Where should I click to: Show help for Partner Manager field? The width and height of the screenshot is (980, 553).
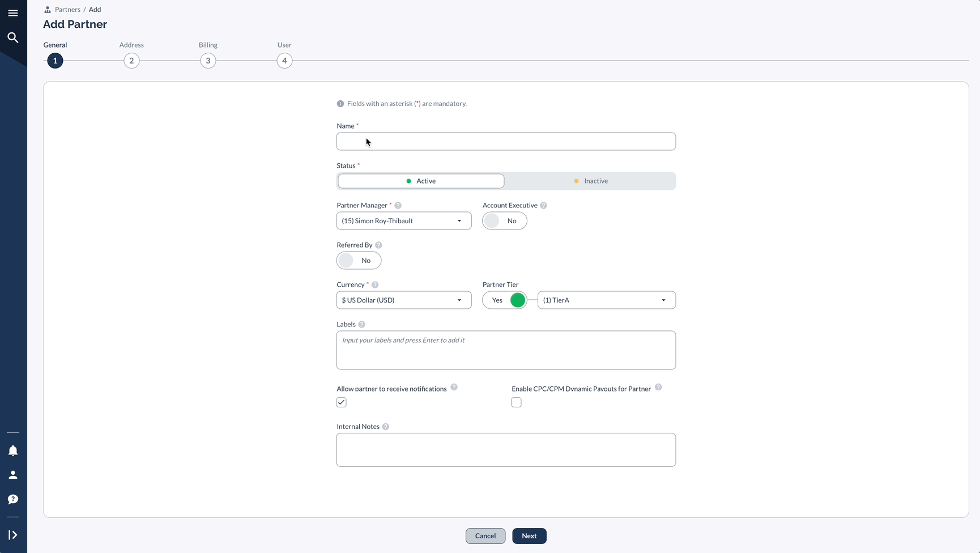pos(398,206)
